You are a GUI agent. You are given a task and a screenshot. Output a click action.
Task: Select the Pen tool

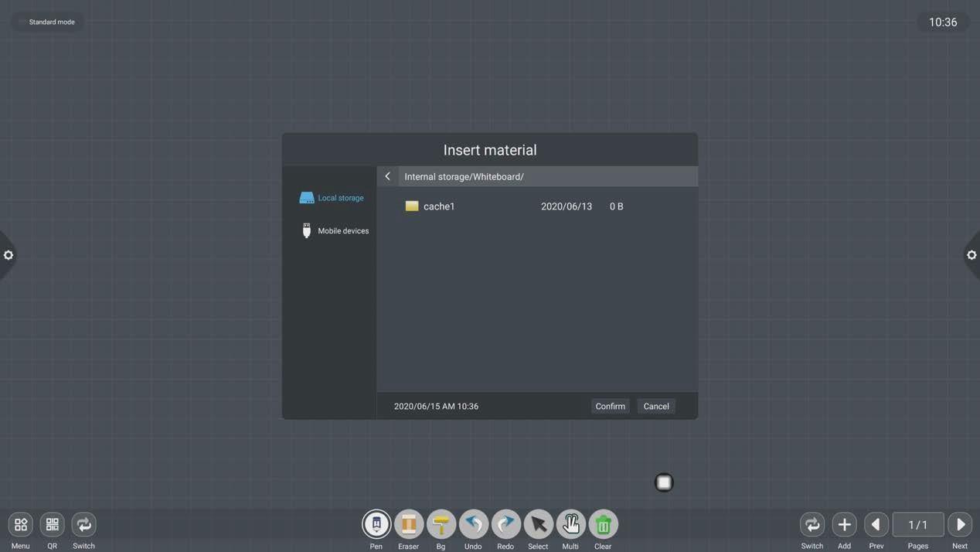pos(376,524)
